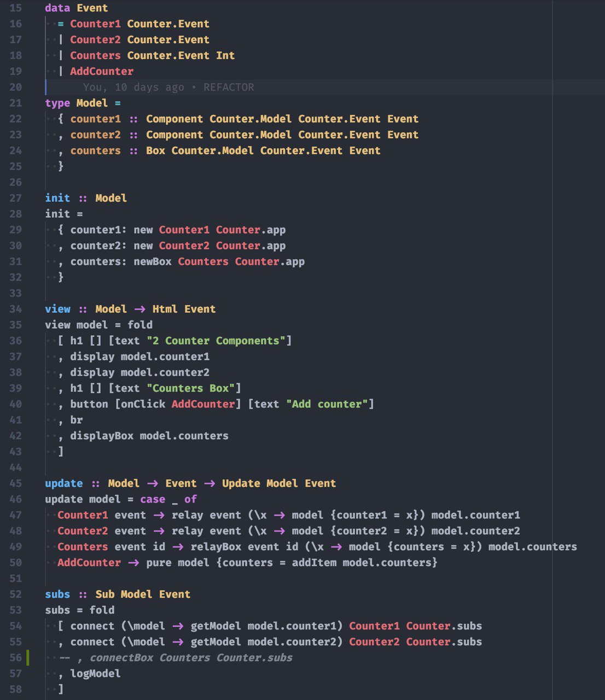Click the git blame text 'You, 10 days ago'
This screenshot has width=605, height=700.
coord(133,87)
